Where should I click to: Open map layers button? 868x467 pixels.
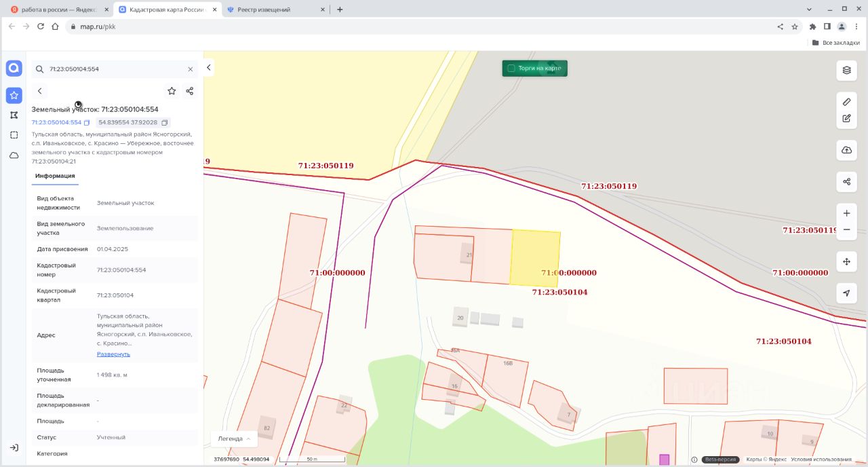(846, 70)
